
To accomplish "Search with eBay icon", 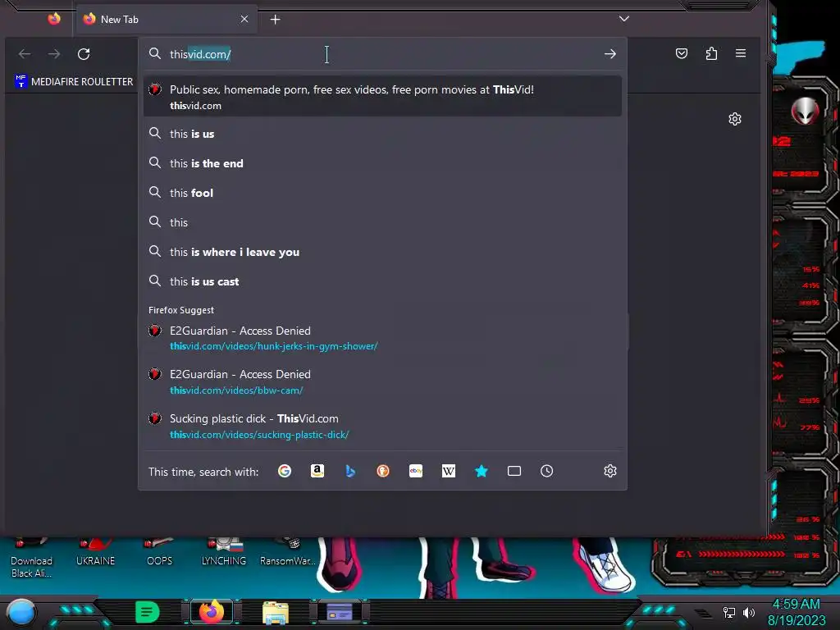I will pyautogui.click(x=416, y=471).
